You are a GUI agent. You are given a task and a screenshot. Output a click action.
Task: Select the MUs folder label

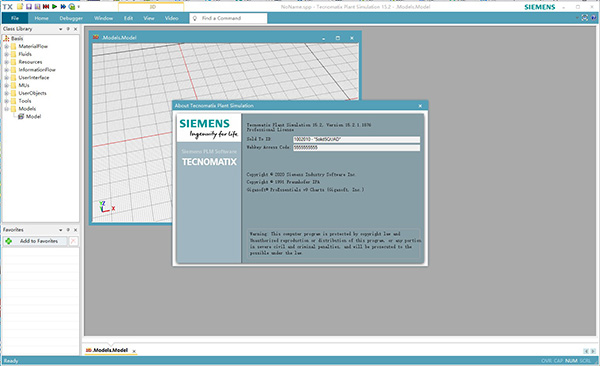point(24,85)
